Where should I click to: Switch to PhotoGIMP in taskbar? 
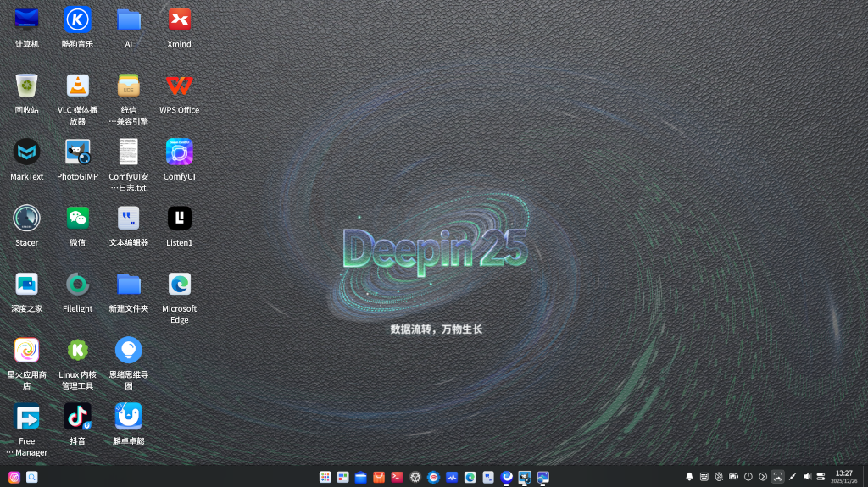pos(525,477)
